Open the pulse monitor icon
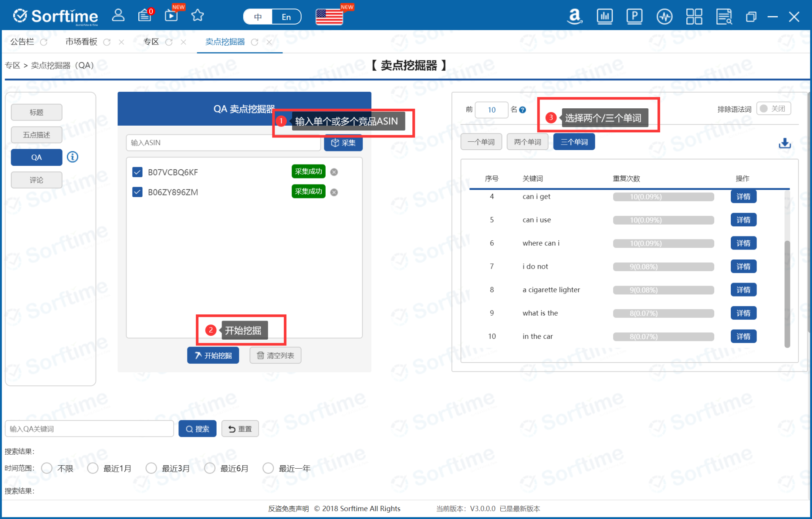This screenshot has height=519, width=812. pos(664,16)
